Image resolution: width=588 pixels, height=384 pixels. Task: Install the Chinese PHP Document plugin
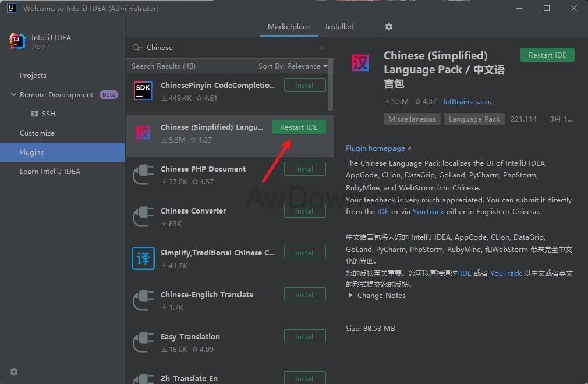tap(304, 169)
